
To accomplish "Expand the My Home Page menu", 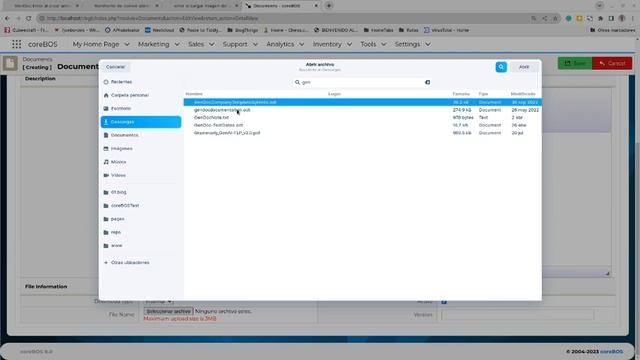I will pyautogui.click(x=101, y=44).
